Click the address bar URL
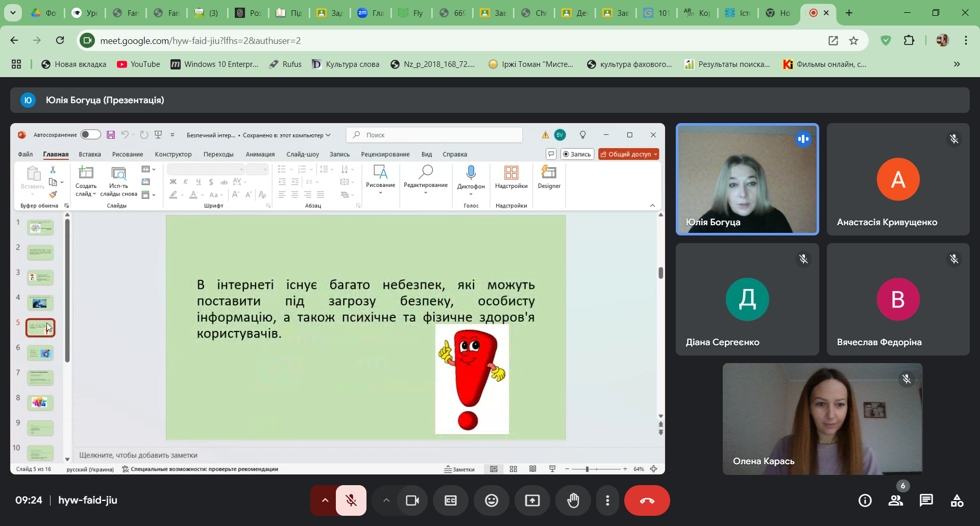This screenshot has height=526, width=980. point(200,40)
